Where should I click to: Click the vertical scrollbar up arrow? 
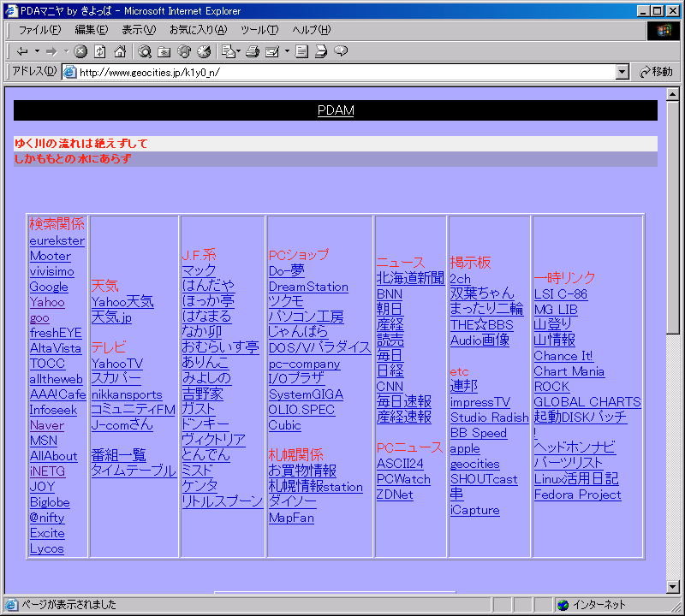tap(673, 94)
